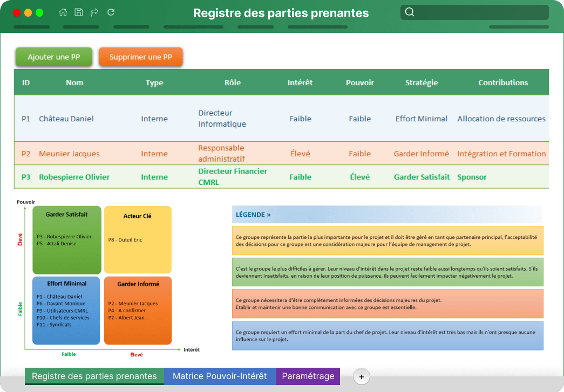Add a new sheet with the plus icon
Image resolution: width=564 pixels, height=392 pixels.
coord(361,376)
